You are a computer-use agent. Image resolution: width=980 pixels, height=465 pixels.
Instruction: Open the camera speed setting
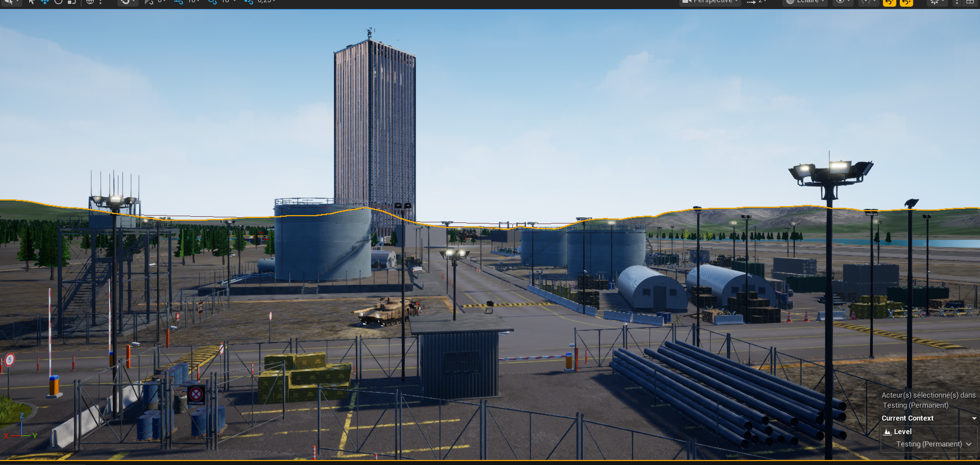(x=755, y=2)
